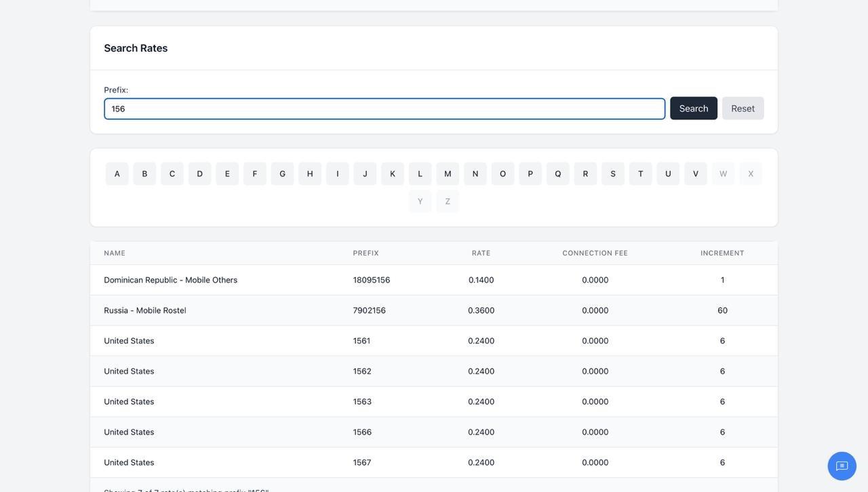Select letter P in alphabet filter
The width and height of the screenshot is (868, 492).
coord(530,173)
